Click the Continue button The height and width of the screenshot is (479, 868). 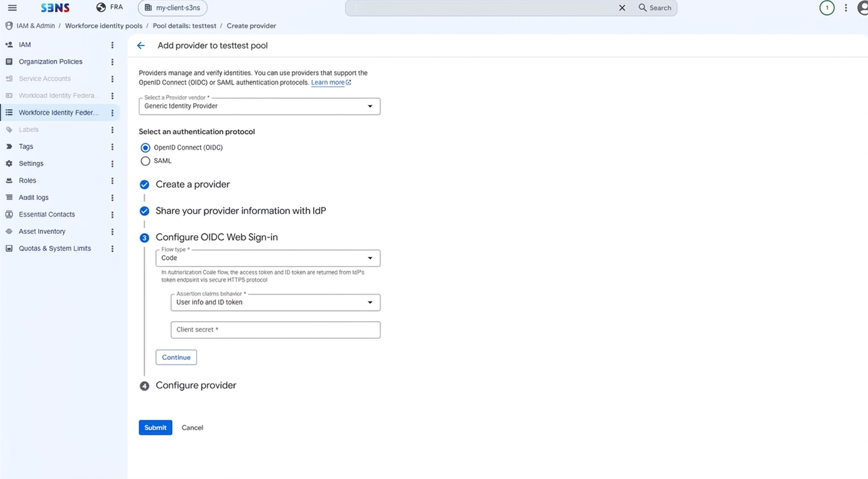pyautogui.click(x=176, y=357)
